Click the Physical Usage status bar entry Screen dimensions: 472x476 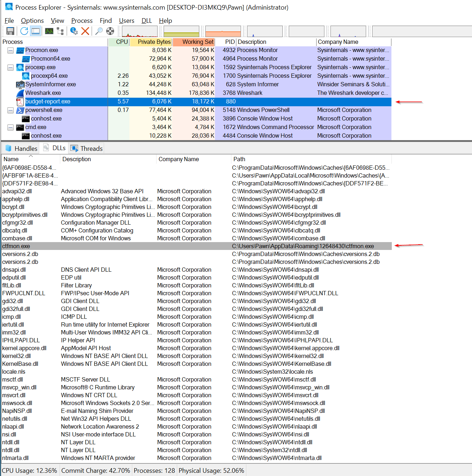(211, 471)
